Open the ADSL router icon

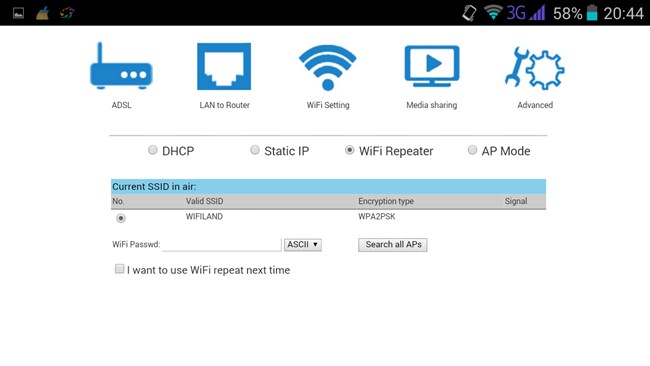(121, 65)
